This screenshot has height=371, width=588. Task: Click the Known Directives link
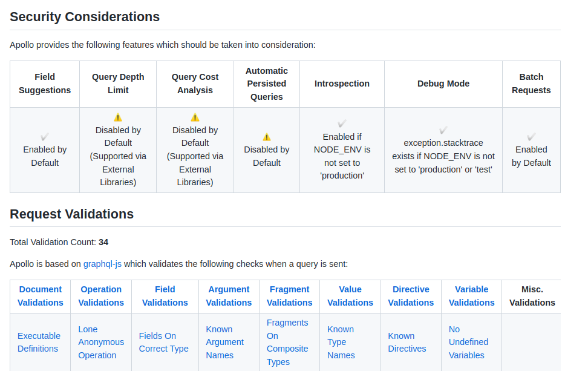coord(407,343)
